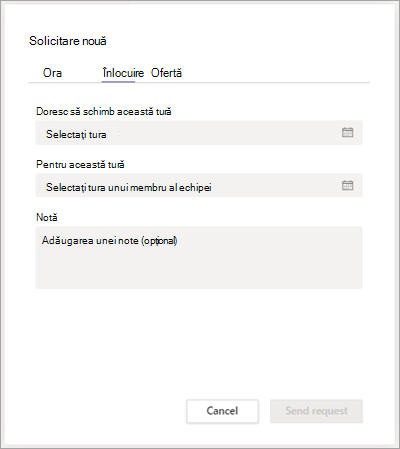Click the Pentru această tură label
This screenshot has width=400, height=449.
pos(80,164)
